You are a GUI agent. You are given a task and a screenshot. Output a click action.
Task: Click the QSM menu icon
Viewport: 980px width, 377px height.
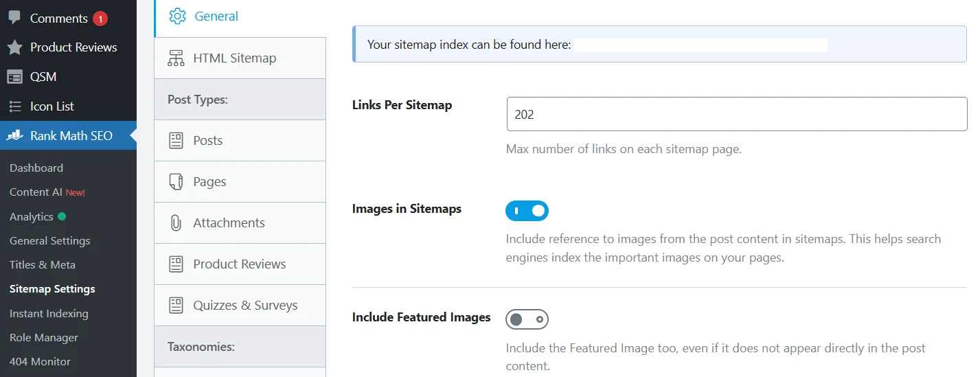[14, 77]
